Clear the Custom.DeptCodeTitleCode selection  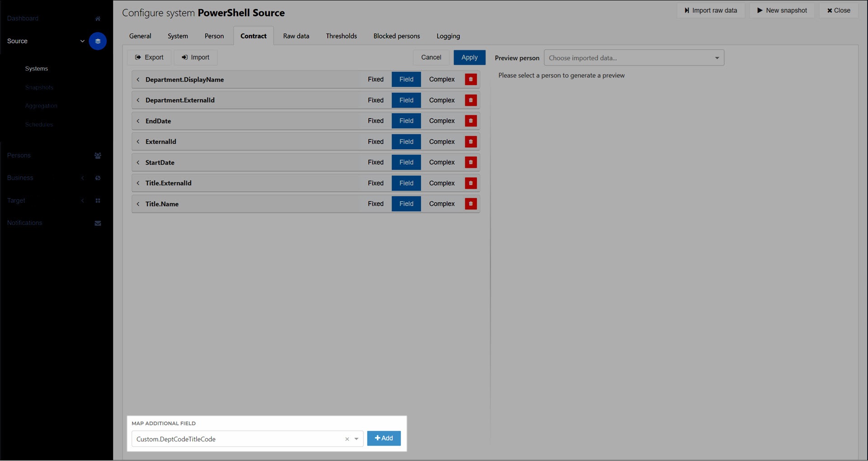[x=347, y=439]
